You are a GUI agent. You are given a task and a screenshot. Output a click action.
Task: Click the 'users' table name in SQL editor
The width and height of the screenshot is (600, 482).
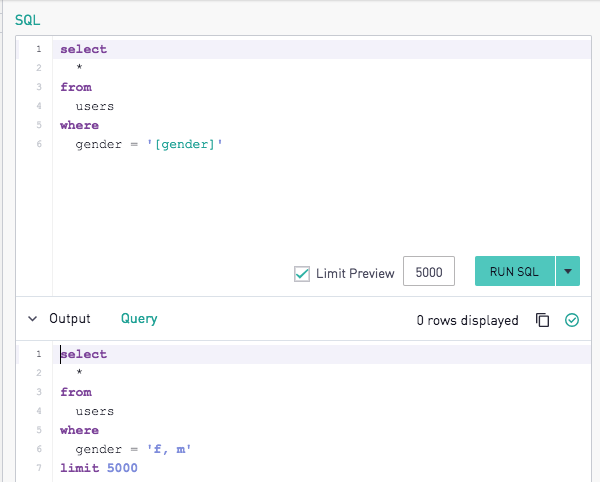click(95, 106)
